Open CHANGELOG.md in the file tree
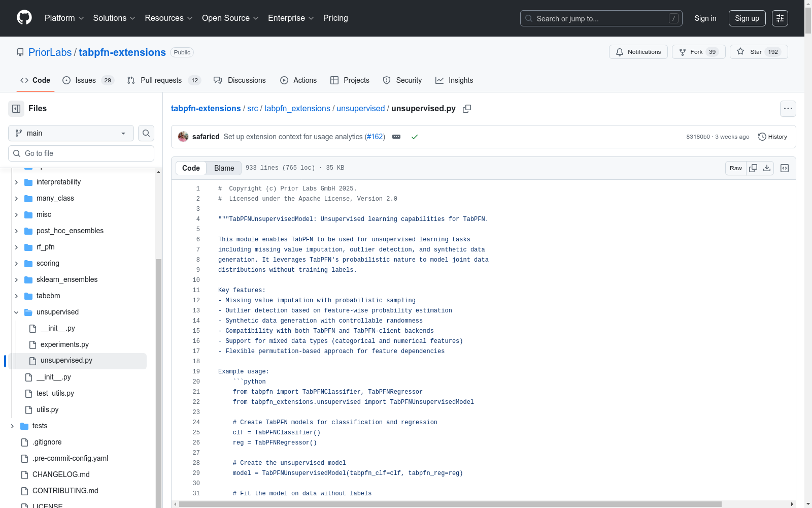 point(61,474)
